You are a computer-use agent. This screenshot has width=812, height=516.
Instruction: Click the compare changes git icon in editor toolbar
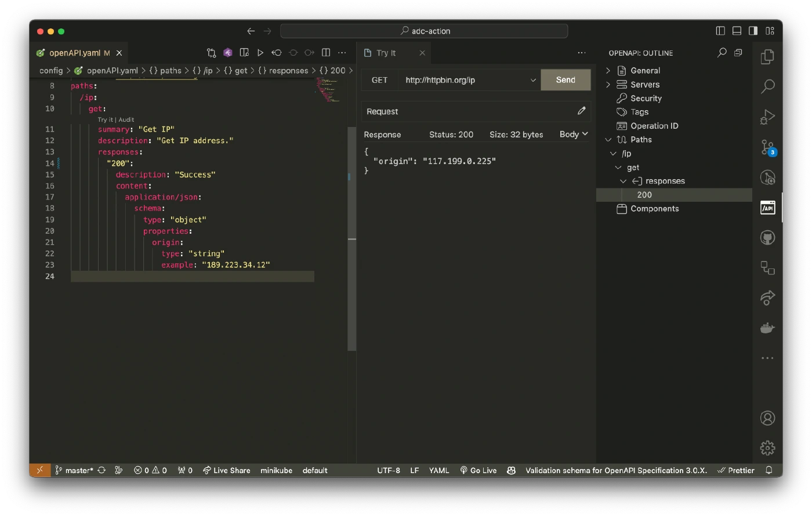point(211,53)
